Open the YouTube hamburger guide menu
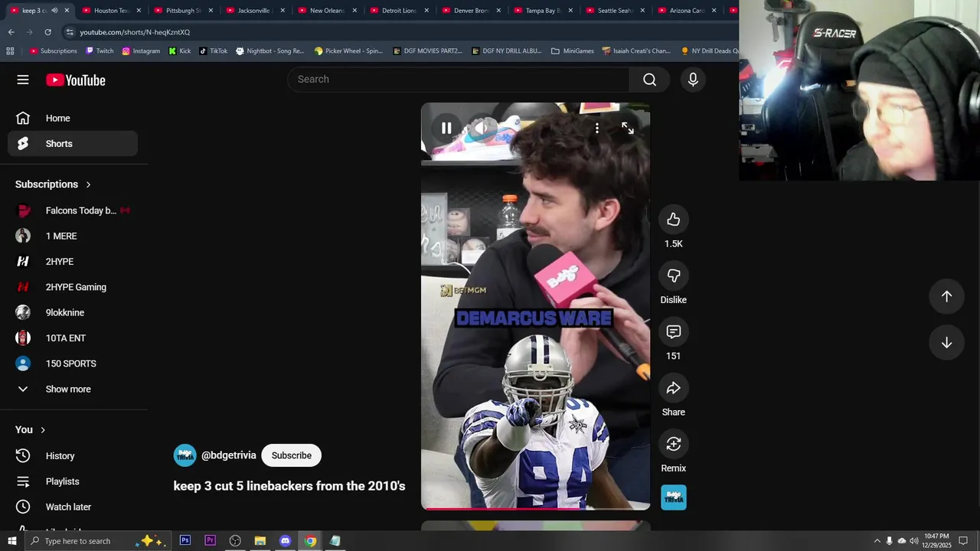980x551 pixels. click(x=23, y=80)
